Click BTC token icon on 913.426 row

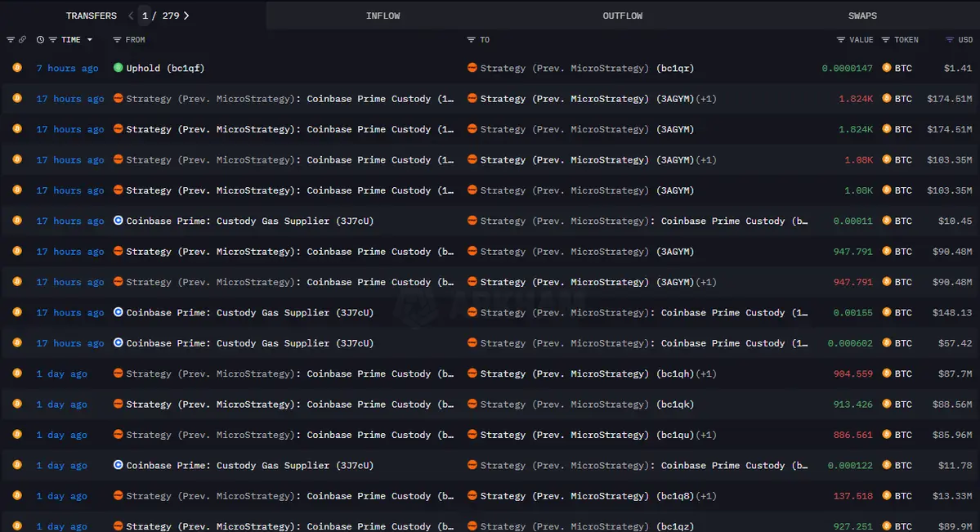(x=886, y=404)
